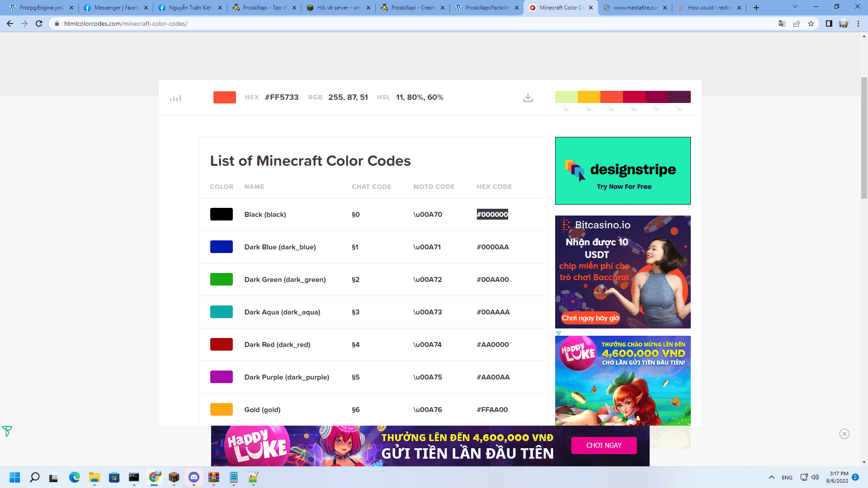Click the download palette icon
This screenshot has height=488, width=868.
(528, 98)
